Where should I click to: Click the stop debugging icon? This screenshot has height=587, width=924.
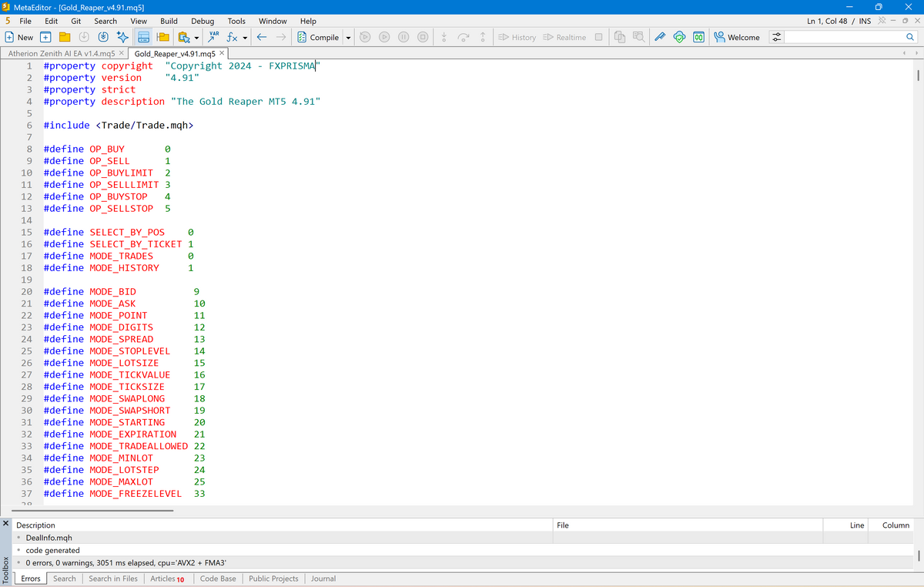pyautogui.click(x=423, y=37)
